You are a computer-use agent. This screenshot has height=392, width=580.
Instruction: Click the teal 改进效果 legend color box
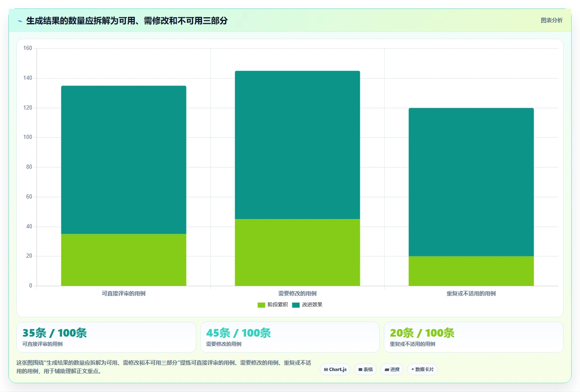296,305
